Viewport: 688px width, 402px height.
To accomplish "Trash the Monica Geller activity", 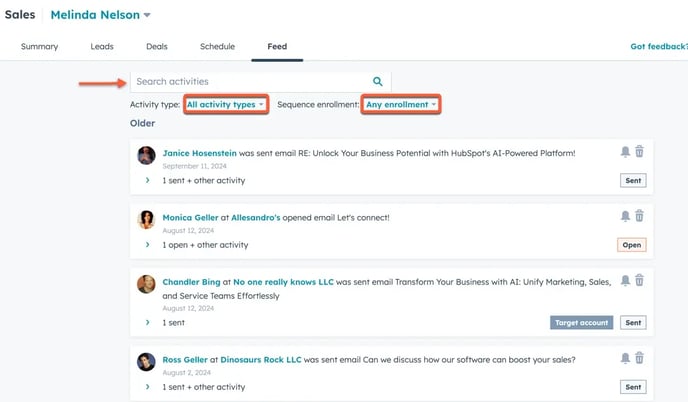I will [x=640, y=215].
